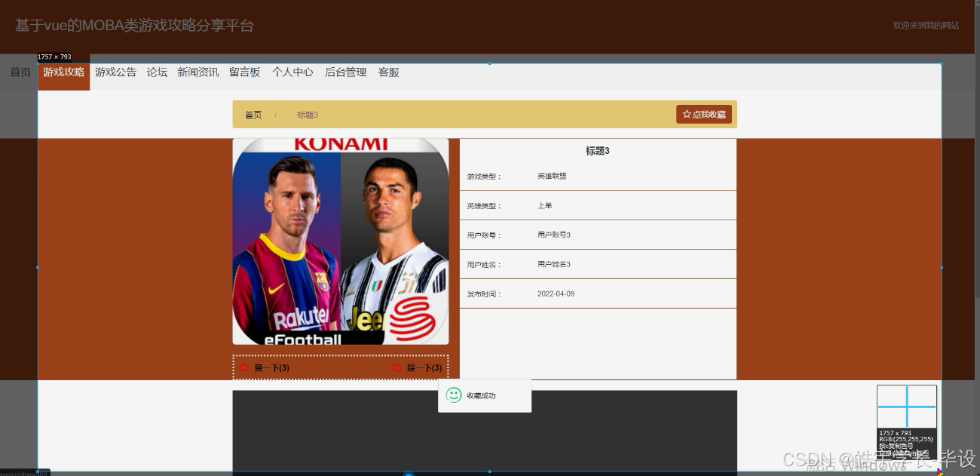Click the 标题3 heading in details panel
The height and width of the screenshot is (476, 980).
[598, 151]
